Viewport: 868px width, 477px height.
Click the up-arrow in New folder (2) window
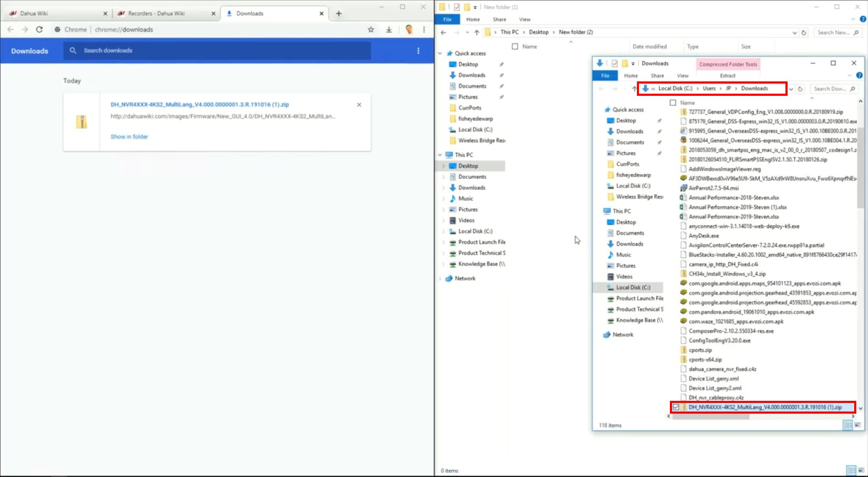coord(477,32)
